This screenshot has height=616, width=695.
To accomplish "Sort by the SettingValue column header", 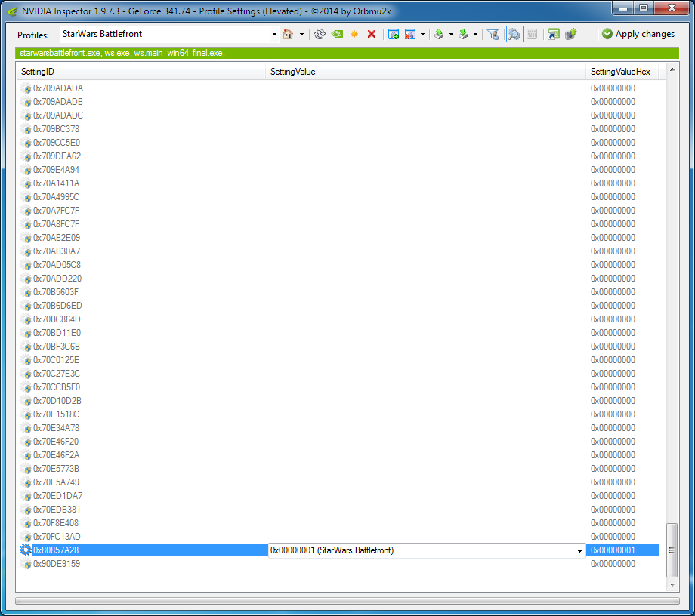I will click(x=425, y=72).
